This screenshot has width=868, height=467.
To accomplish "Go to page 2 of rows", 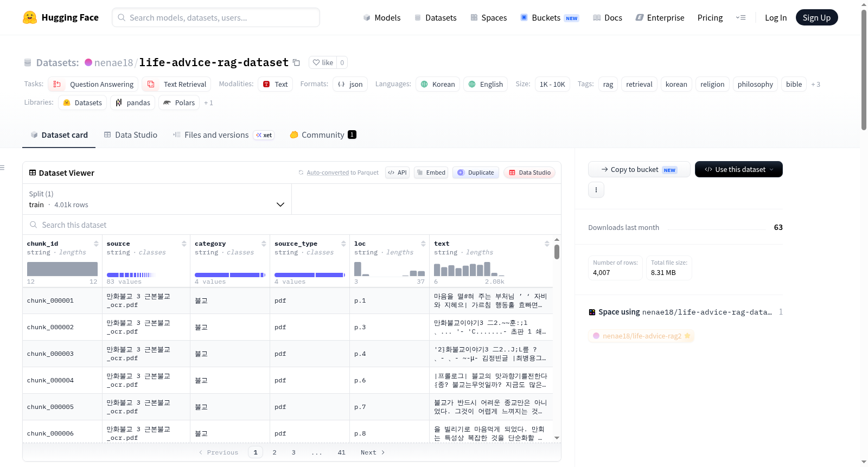I will click(275, 452).
